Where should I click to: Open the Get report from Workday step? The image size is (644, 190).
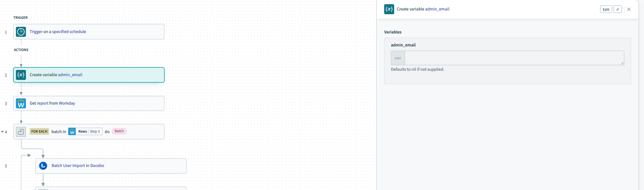tap(89, 103)
